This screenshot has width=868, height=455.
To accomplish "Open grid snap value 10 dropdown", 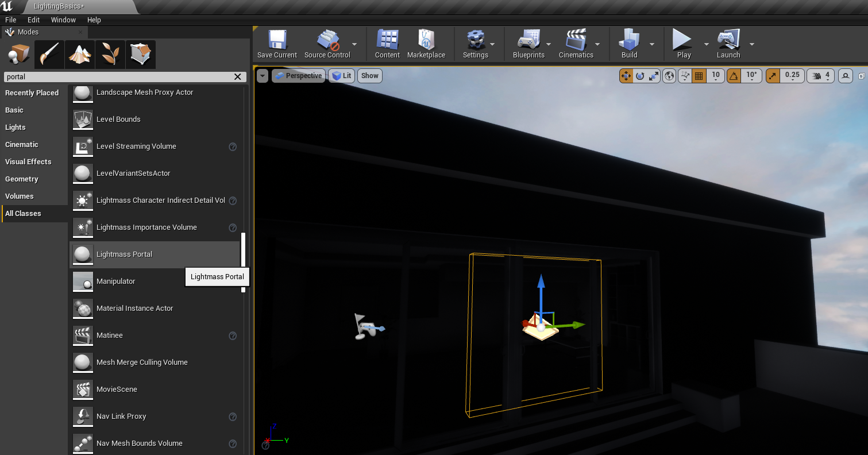I will pyautogui.click(x=715, y=75).
